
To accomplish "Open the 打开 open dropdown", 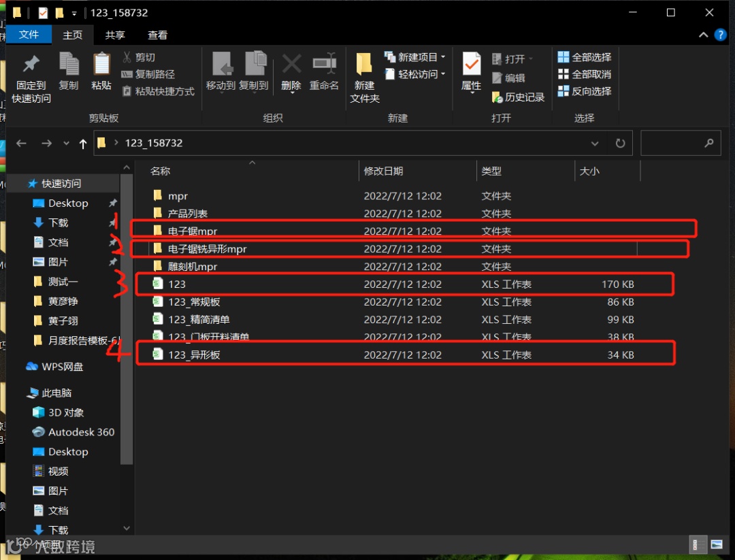I will (512, 59).
